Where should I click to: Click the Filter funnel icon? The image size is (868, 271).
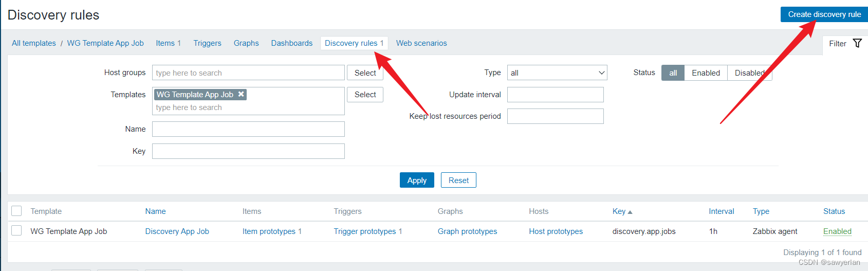857,43
